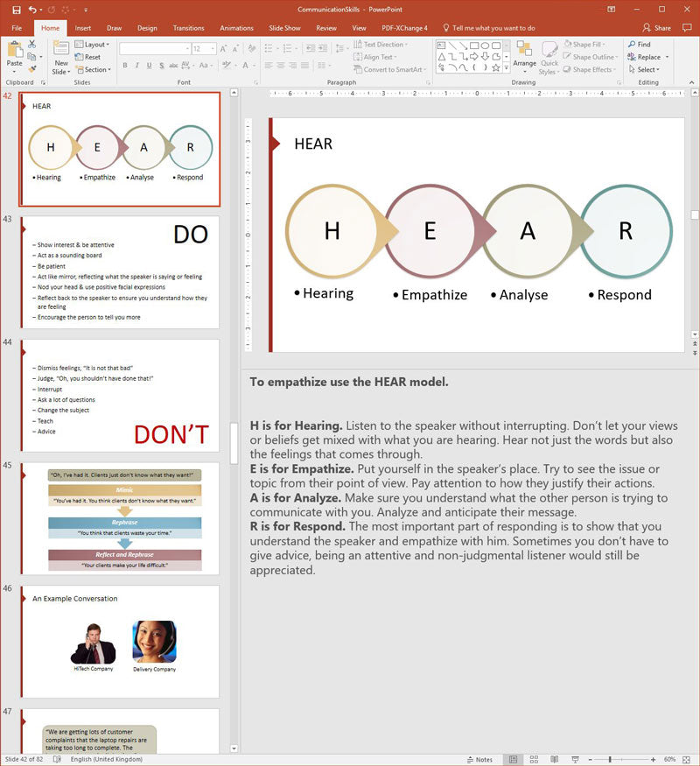This screenshot has height=766, width=700.
Task: Open the Select dropdown
Action: (644, 69)
